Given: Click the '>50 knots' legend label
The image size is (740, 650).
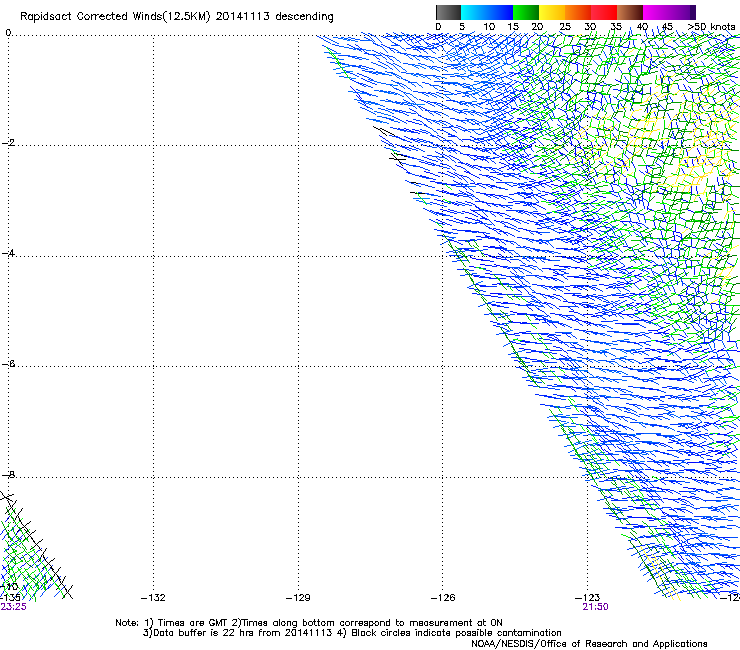Looking at the screenshot, I should 711,27.
